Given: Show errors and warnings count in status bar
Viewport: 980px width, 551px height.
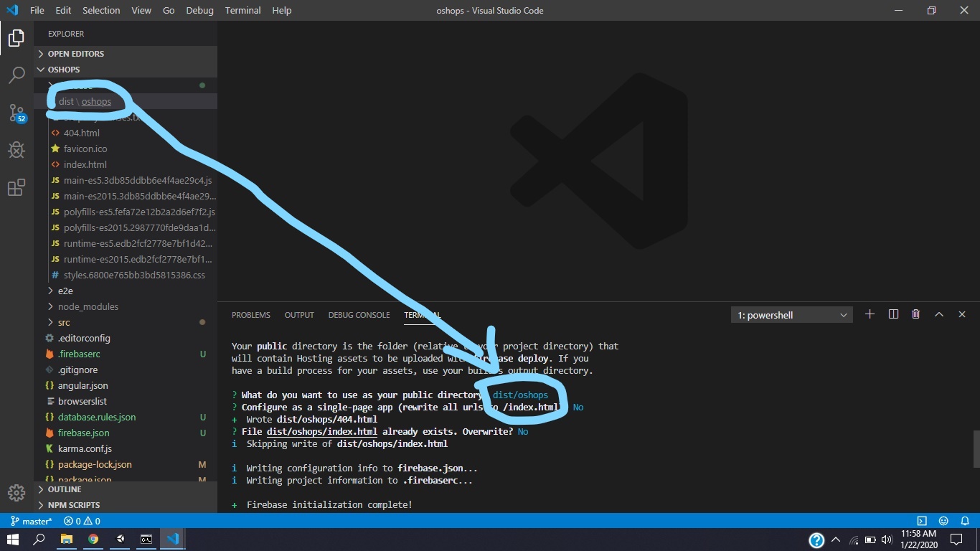Looking at the screenshot, I should pyautogui.click(x=82, y=521).
